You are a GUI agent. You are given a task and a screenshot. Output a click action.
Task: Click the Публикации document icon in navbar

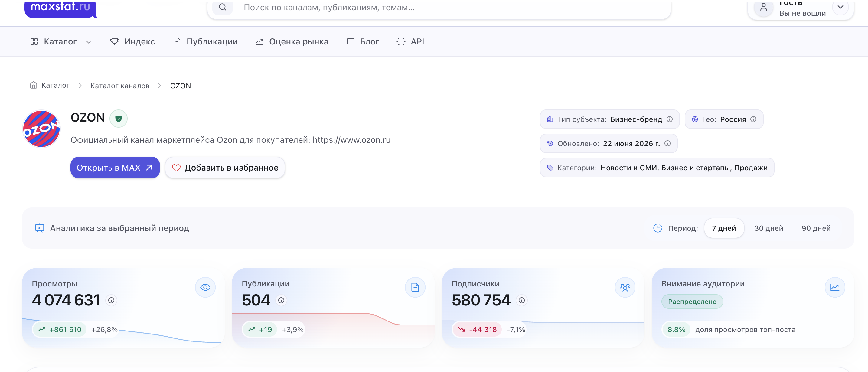pos(177,41)
